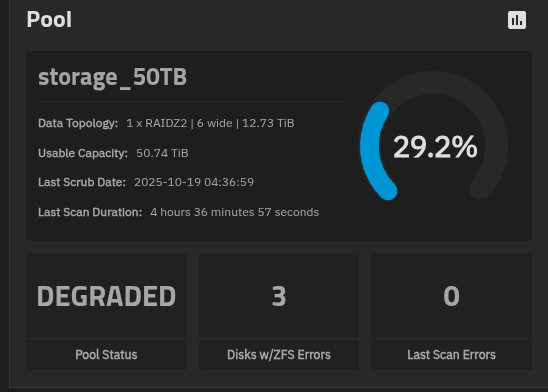Image resolution: width=548 pixels, height=392 pixels.
Task: Click the RAIDZ2 topology value
Action: pos(210,123)
